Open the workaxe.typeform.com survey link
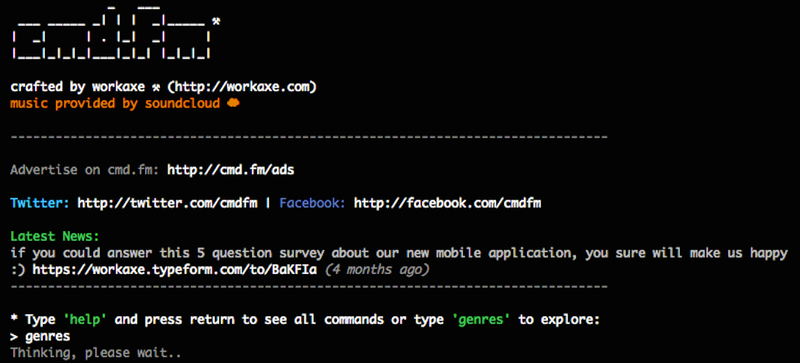The height and width of the screenshot is (363, 800). pos(175,270)
